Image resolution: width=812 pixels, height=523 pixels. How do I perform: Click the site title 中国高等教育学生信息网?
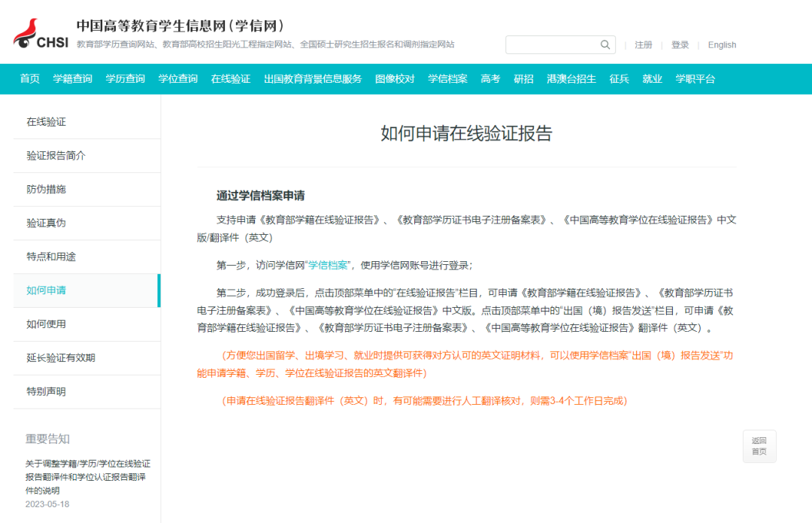coord(180,26)
